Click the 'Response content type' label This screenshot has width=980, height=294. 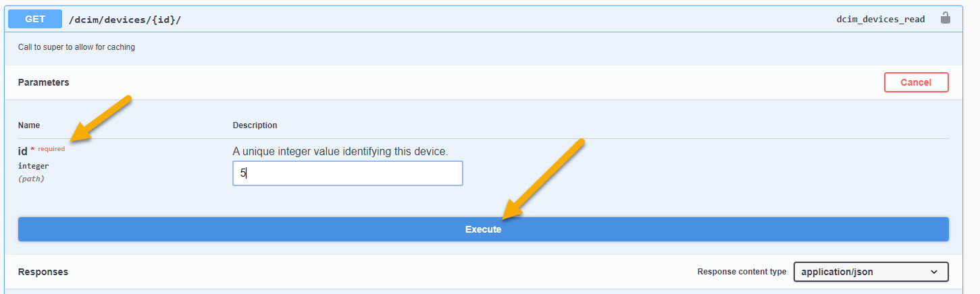coord(742,272)
